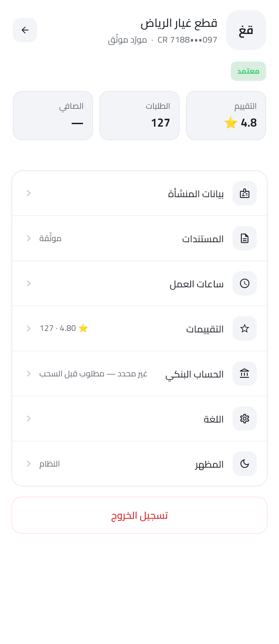Tap the documents file icon
Image resolution: width=279 pixels, height=644 pixels.
click(245, 238)
